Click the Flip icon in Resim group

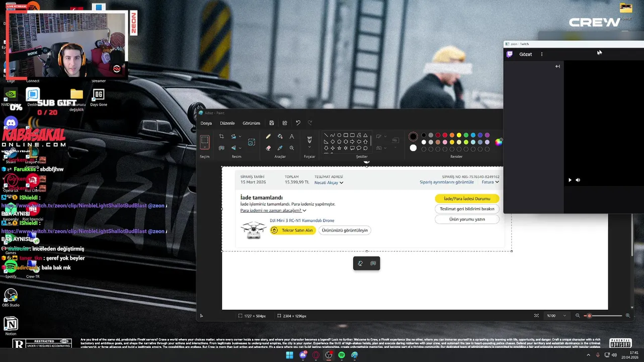coord(233,148)
